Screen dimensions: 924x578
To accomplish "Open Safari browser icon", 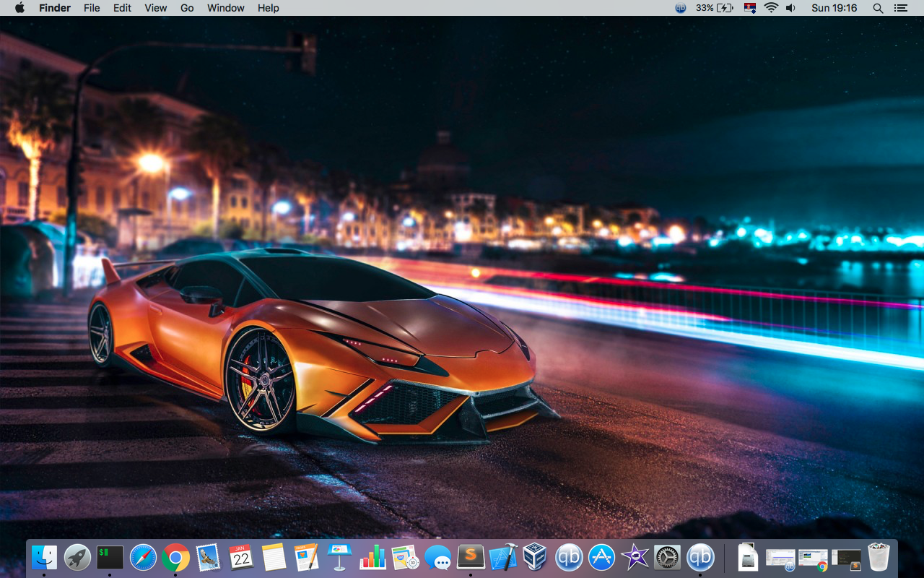I will [143, 557].
